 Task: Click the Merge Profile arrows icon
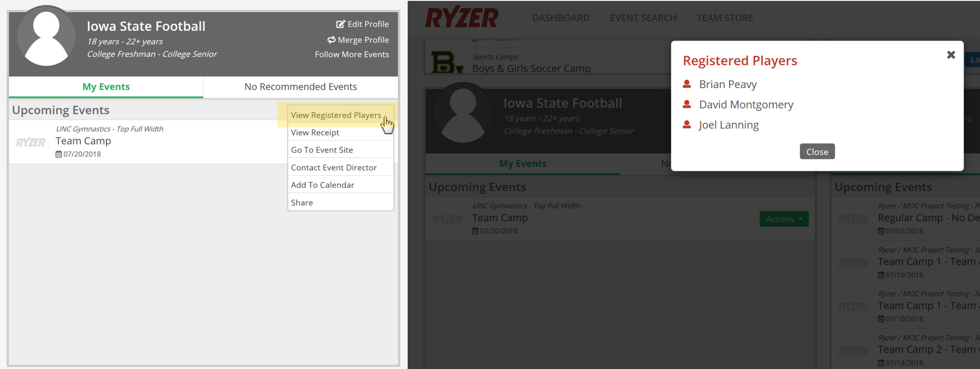332,40
